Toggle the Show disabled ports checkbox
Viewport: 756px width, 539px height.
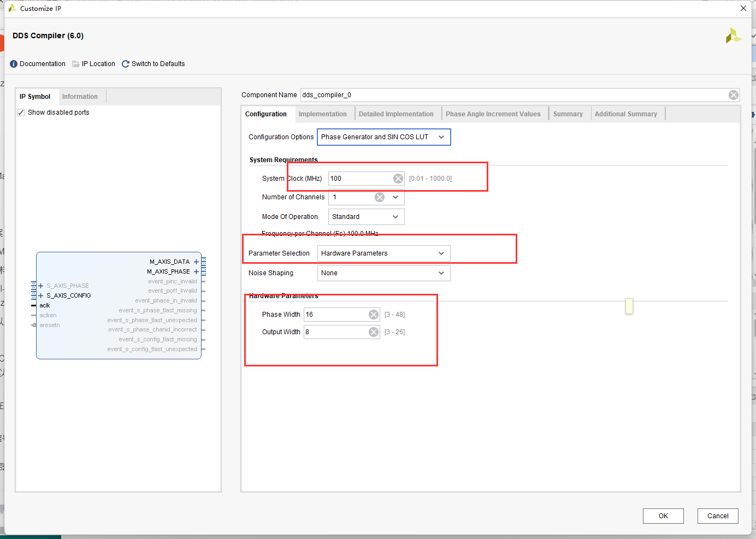tap(21, 112)
